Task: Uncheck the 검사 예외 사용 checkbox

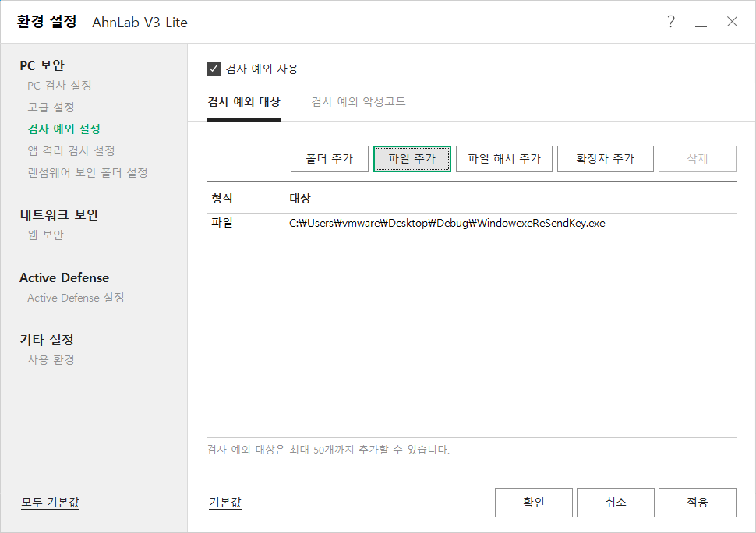Action: click(213, 69)
